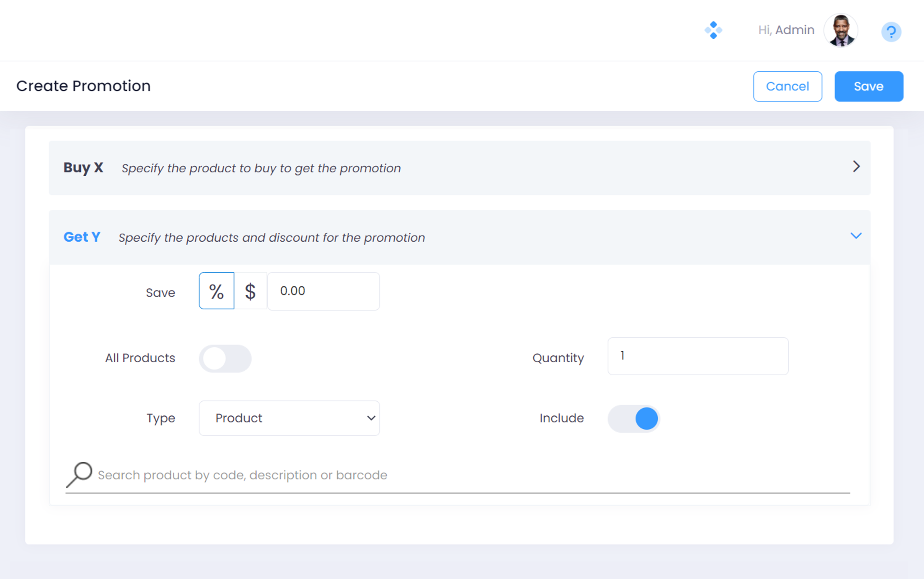Open the Type dropdown showing Product
924x579 pixels.
pyautogui.click(x=289, y=418)
